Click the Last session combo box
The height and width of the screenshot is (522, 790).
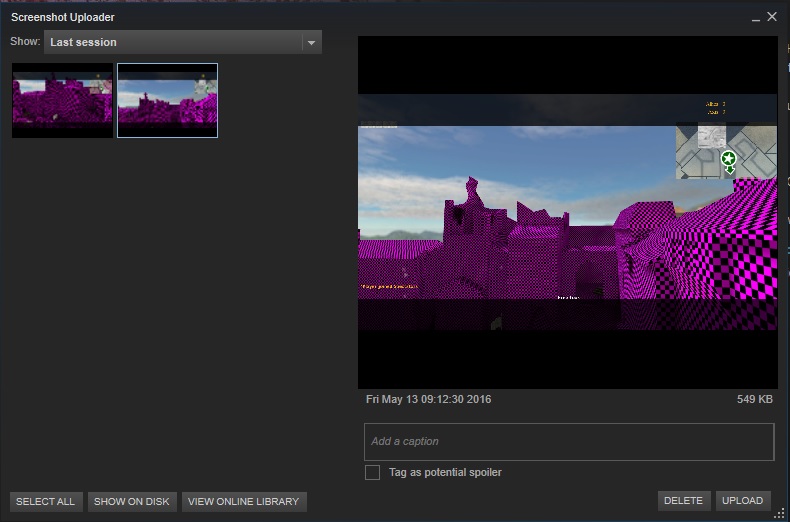183,42
